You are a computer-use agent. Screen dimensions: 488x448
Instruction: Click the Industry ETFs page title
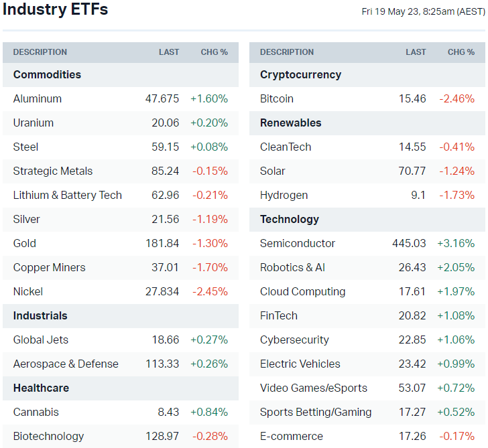click(x=55, y=10)
